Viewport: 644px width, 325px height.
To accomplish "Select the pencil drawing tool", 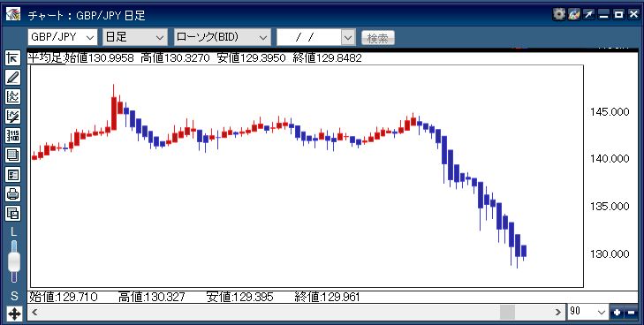I will [13, 78].
